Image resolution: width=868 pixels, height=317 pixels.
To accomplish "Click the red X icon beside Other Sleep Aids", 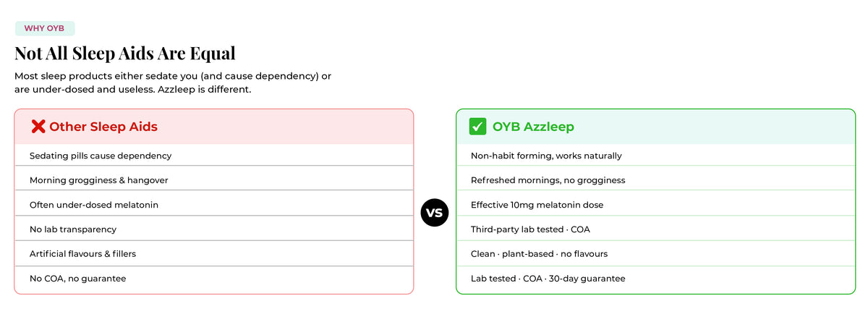I will [x=38, y=127].
